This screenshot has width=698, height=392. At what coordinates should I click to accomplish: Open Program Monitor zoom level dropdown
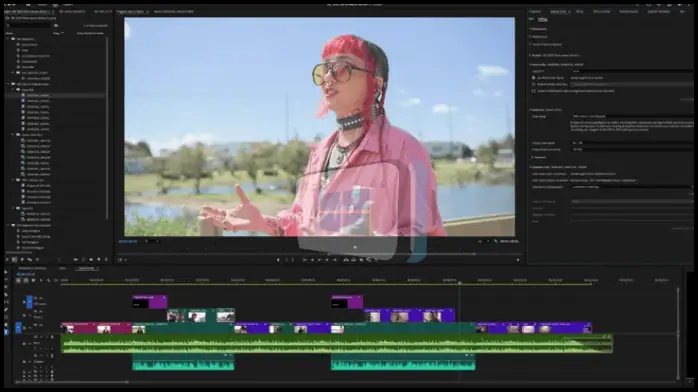click(151, 241)
